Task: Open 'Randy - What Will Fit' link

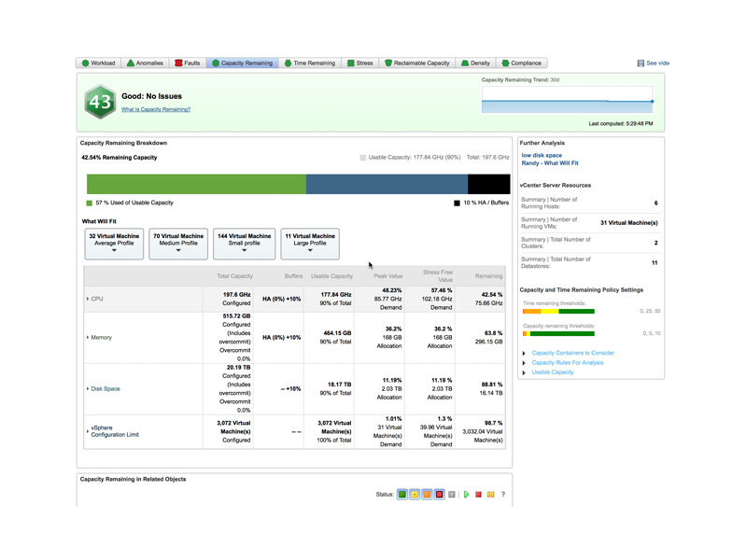Action: [550, 163]
